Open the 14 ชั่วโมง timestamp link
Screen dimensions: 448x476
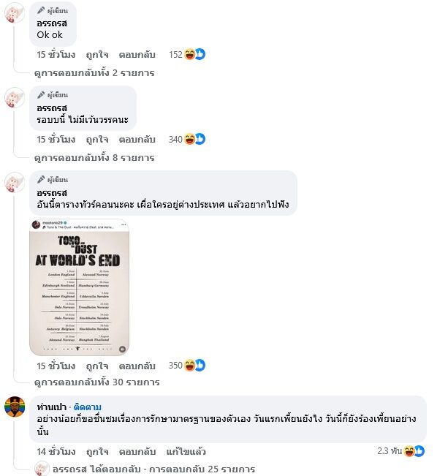[56, 451]
